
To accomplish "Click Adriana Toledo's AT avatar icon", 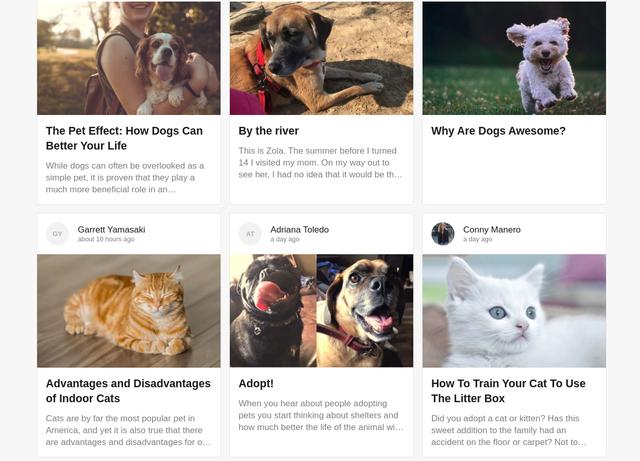I will (x=250, y=234).
